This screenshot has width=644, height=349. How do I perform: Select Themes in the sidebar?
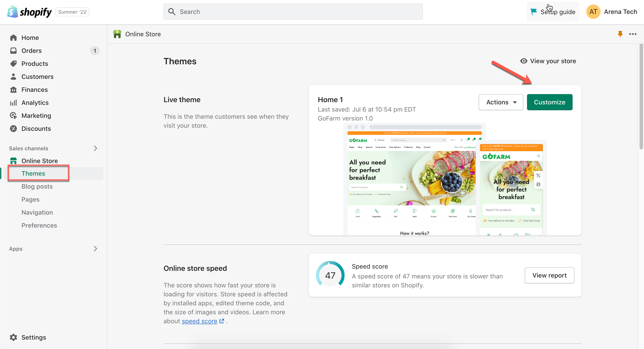(x=33, y=173)
